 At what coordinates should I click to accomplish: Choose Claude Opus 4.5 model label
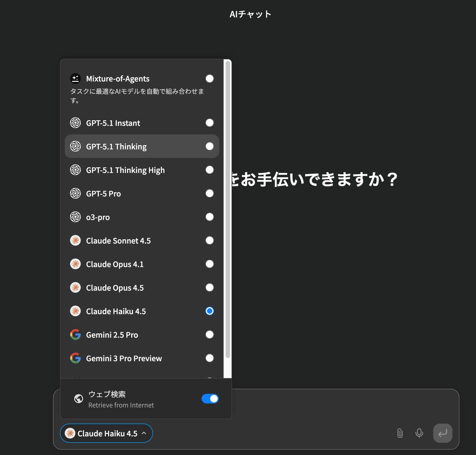click(x=115, y=288)
